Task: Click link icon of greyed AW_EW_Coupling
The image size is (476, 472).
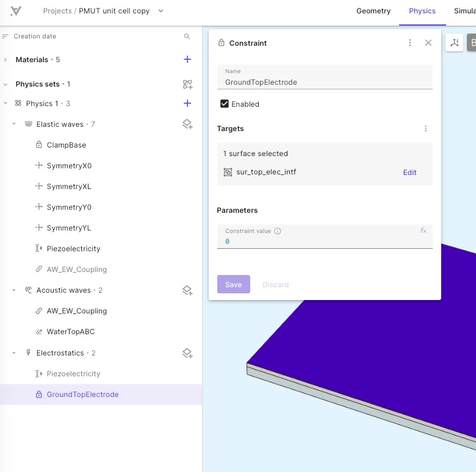Action: tap(39, 269)
